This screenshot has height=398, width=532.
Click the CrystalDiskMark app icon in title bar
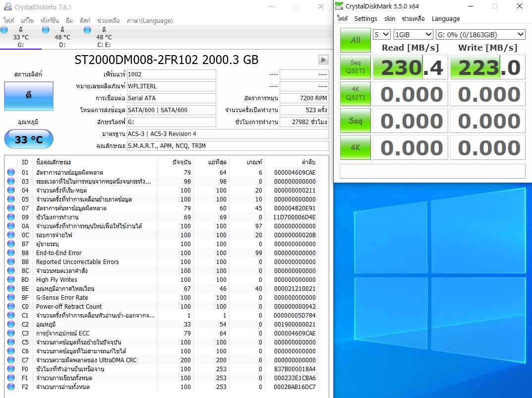339,6
